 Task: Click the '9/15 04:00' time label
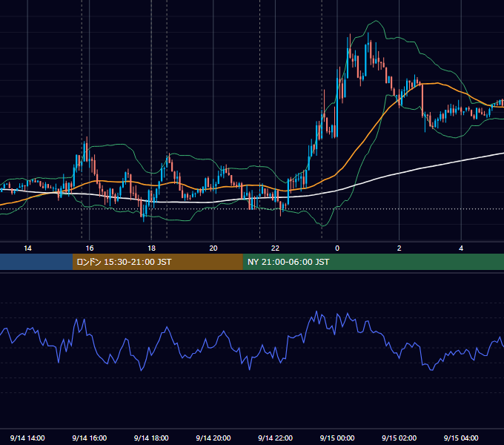[x=461, y=438]
